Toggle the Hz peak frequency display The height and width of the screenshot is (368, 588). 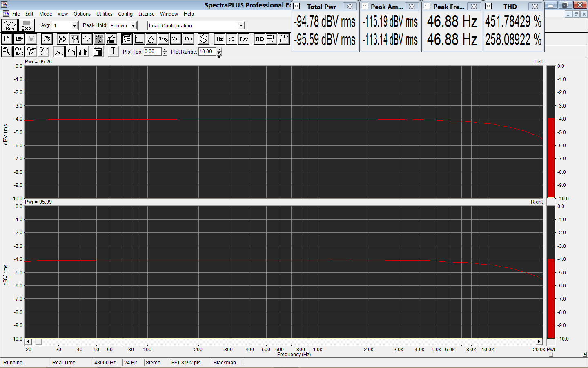[219, 39]
